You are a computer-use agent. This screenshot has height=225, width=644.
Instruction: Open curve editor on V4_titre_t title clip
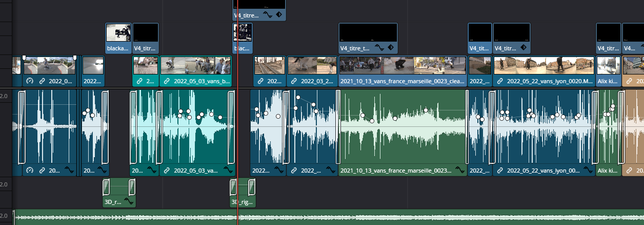(379, 48)
